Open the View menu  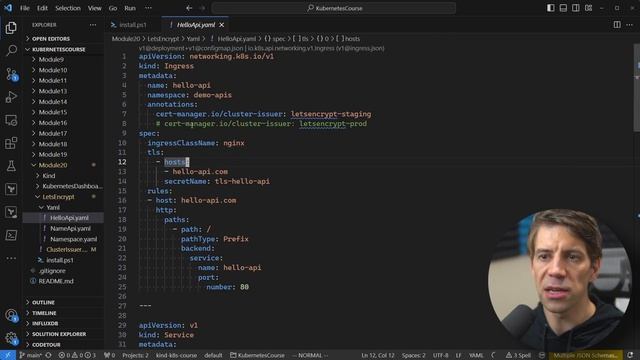coord(94,8)
